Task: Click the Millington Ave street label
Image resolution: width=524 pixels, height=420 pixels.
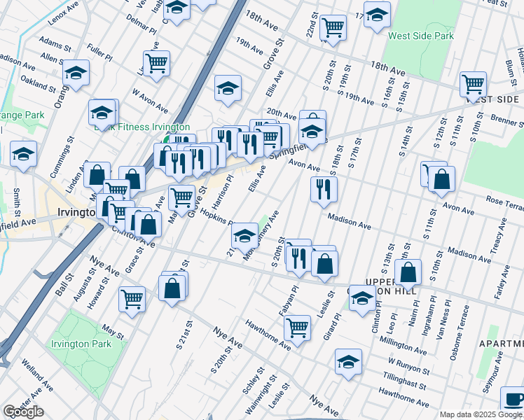Action: tap(403, 346)
